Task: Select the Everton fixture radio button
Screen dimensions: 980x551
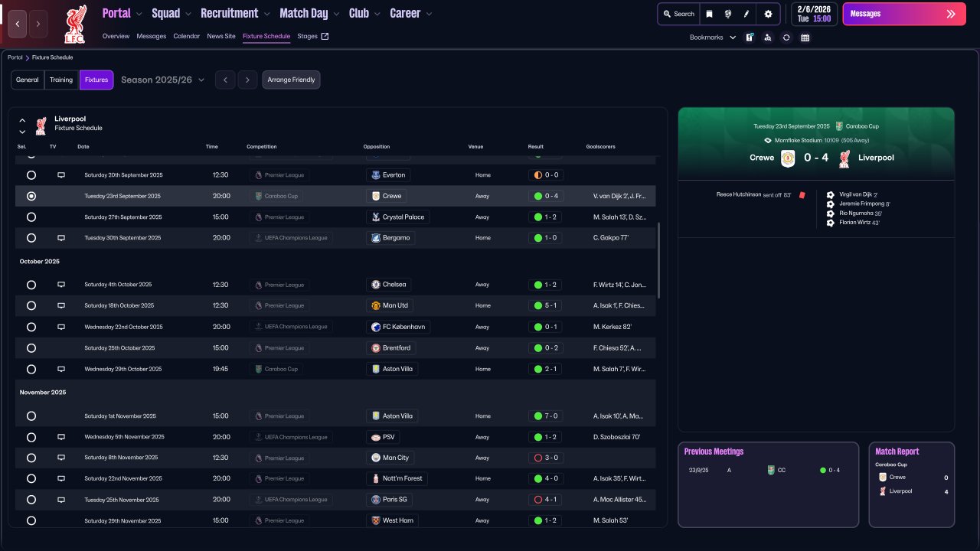Action: tap(31, 175)
